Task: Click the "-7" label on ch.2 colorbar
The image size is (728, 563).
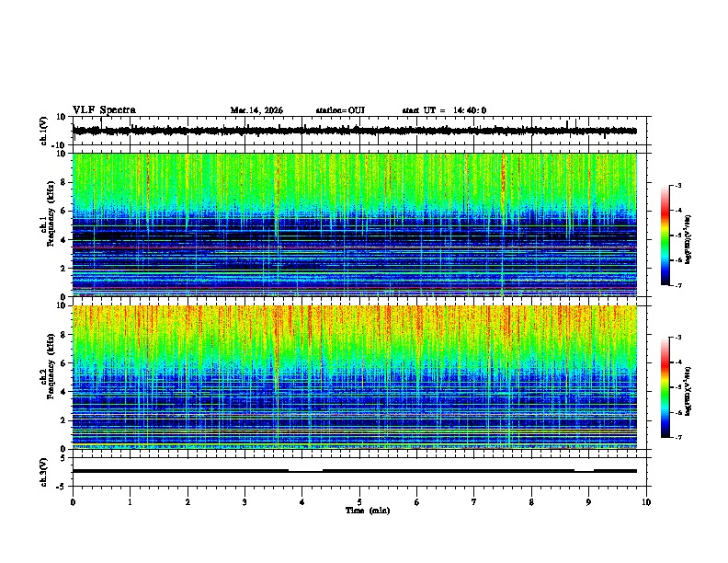Action: point(677,437)
